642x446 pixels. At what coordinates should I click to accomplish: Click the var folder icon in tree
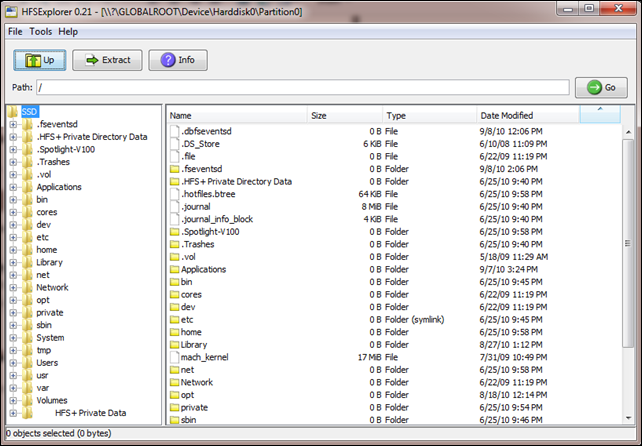27,388
